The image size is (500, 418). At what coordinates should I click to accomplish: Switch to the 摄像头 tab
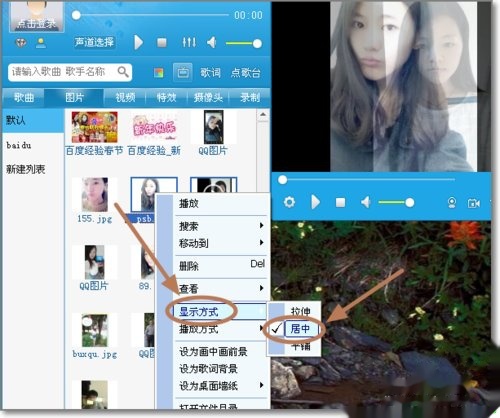[208, 98]
